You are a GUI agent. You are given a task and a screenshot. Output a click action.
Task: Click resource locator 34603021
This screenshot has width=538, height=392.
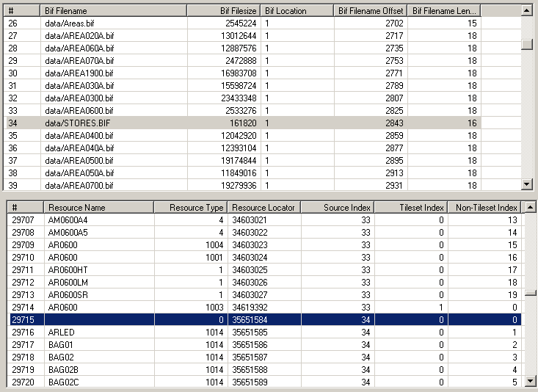pyautogui.click(x=250, y=220)
